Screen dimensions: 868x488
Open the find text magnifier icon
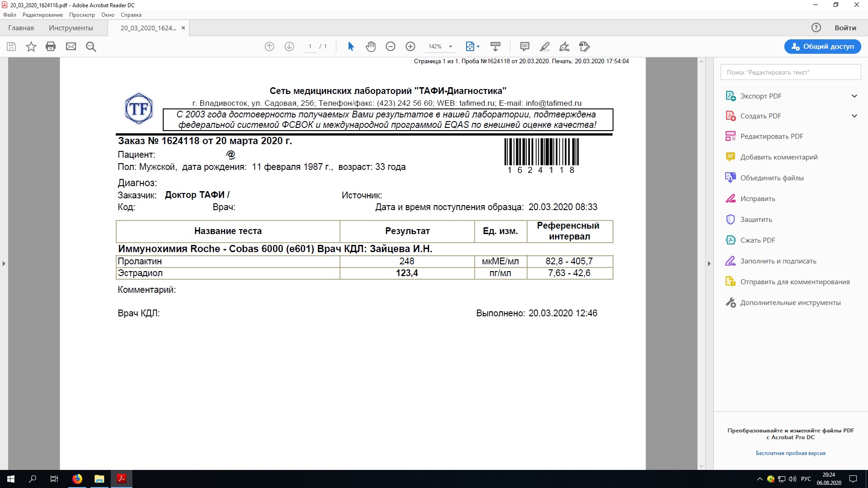(91, 47)
